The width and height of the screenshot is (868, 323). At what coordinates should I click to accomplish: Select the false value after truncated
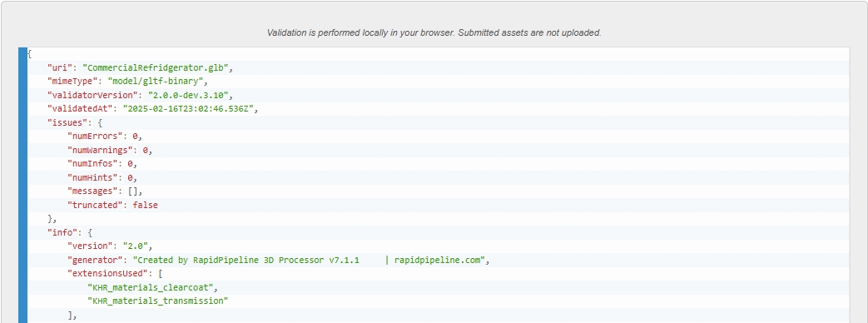pos(145,205)
